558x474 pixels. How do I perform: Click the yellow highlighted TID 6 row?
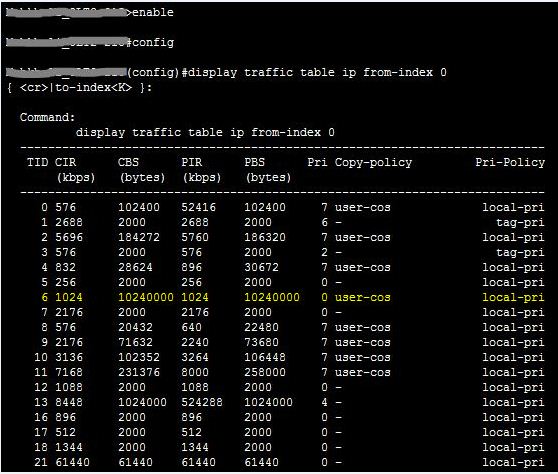(293, 297)
